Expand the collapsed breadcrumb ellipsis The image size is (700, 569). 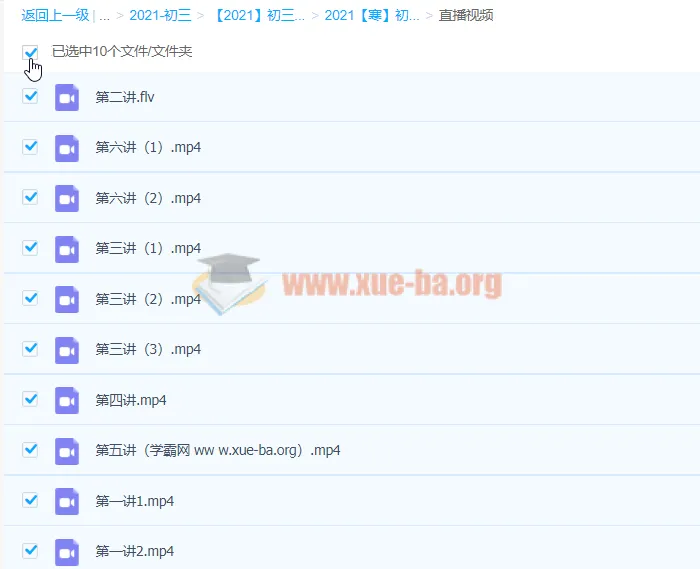(x=104, y=16)
